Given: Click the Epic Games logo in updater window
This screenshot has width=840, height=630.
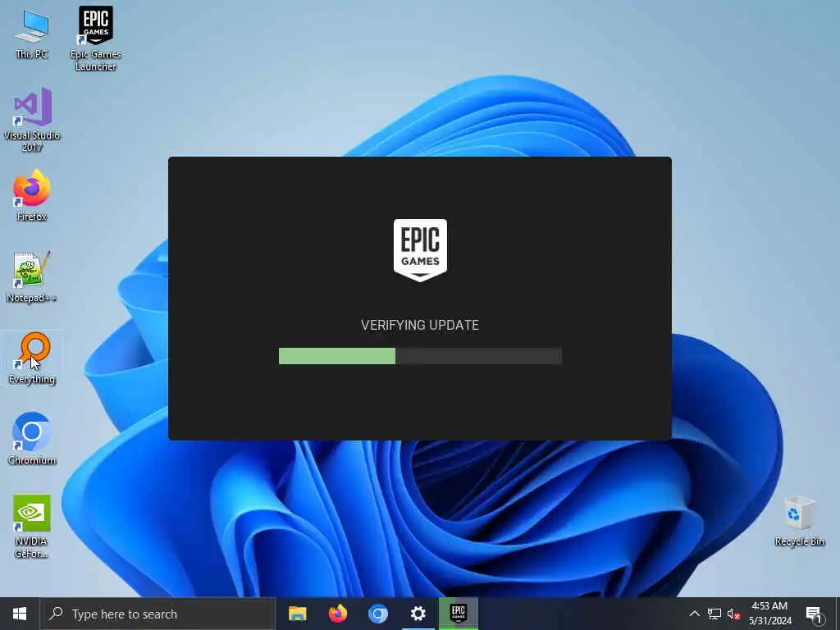Looking at the screenshot, I should [420, 249].
